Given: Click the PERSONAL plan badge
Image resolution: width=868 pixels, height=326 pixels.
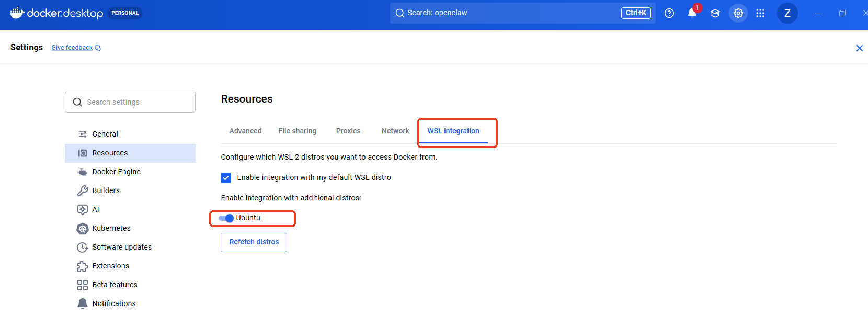Looking at the screenshot, I should click(x=125, y=13).
